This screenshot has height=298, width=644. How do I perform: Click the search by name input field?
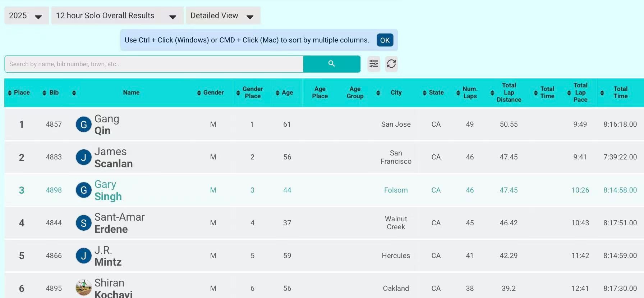[x=154, y=64]
